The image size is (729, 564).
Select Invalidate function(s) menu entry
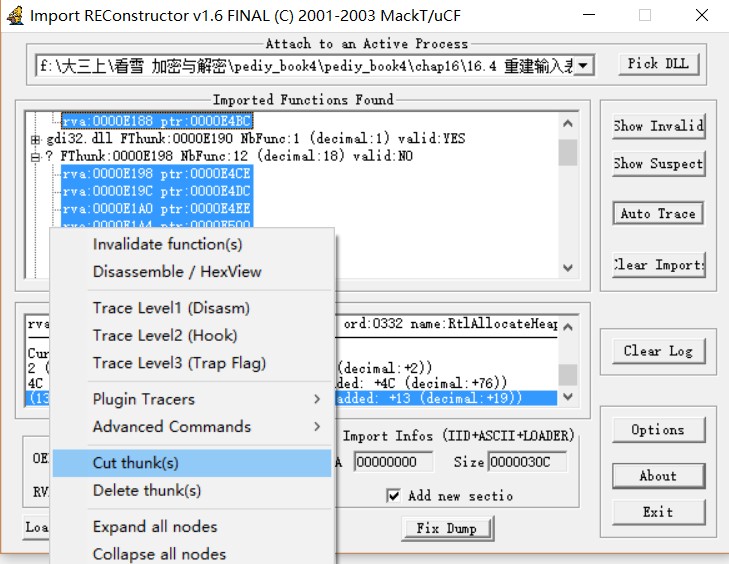coord(167,244)
